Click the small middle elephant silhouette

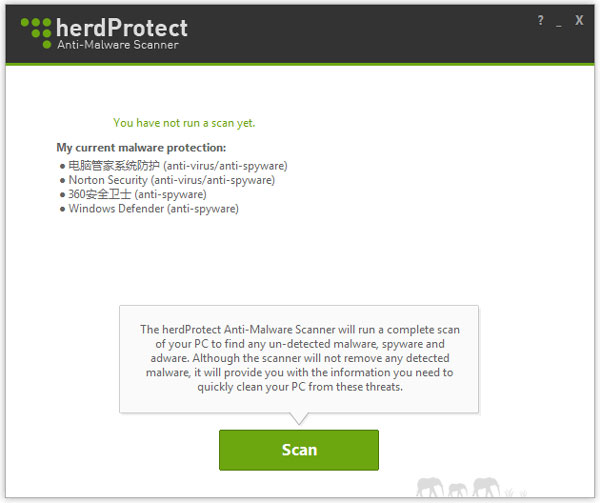pos(458,489)
